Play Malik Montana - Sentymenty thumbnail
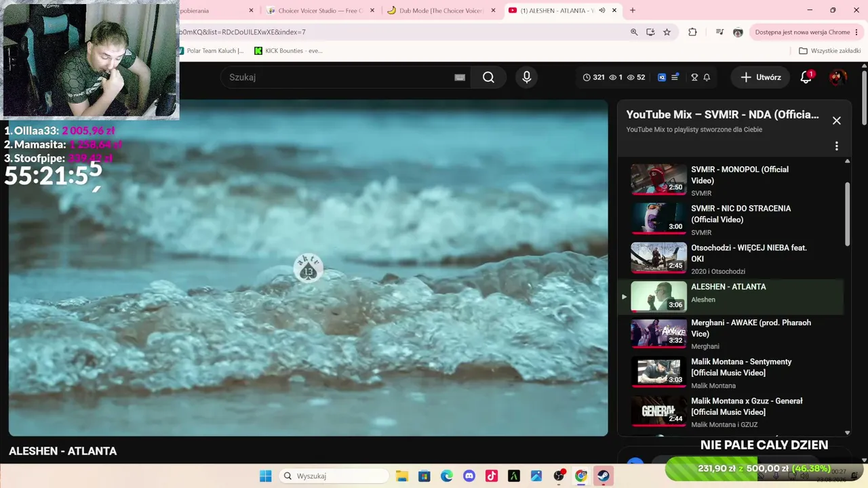 [x=658, y=372]
